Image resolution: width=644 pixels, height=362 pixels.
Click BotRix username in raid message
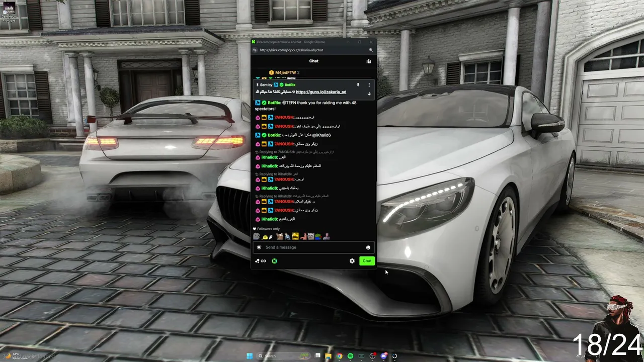(x=274, y=103)
